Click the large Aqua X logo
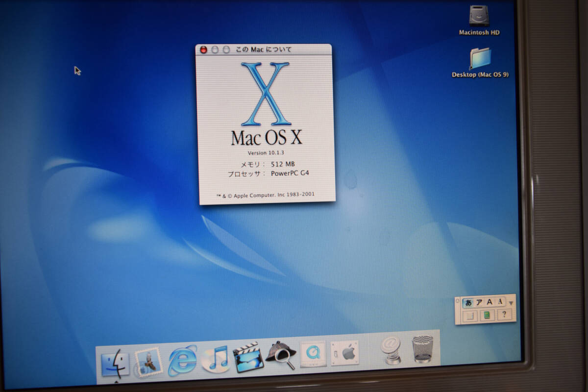 (x=265, y=94)
